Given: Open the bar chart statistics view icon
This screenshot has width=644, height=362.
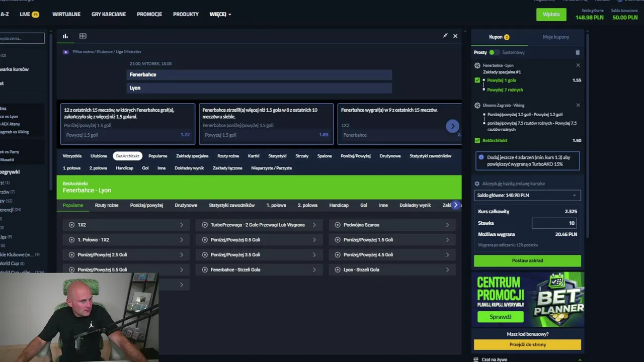Looking at the screenshot, I should coord(65,36).
